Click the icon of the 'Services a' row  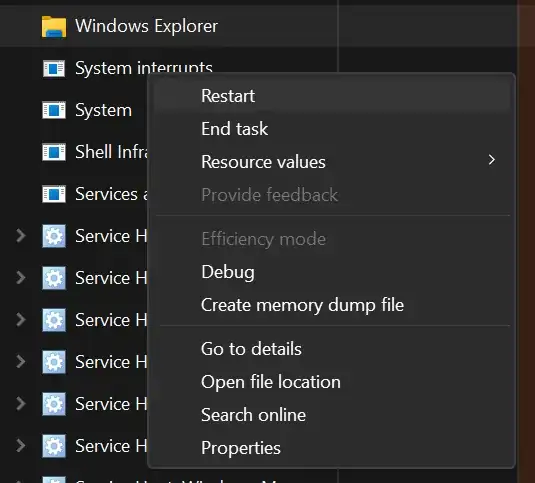[x=54, y=194]
